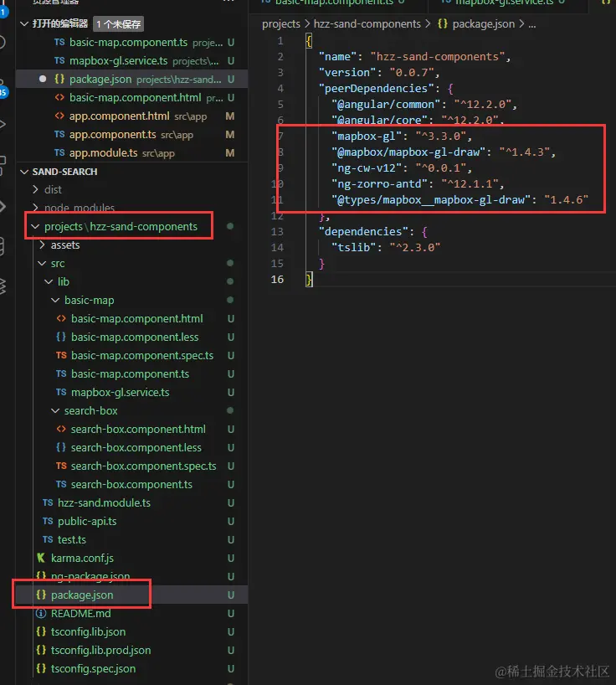Click the "version": "0.0.7" line

(x=379, y=73)
